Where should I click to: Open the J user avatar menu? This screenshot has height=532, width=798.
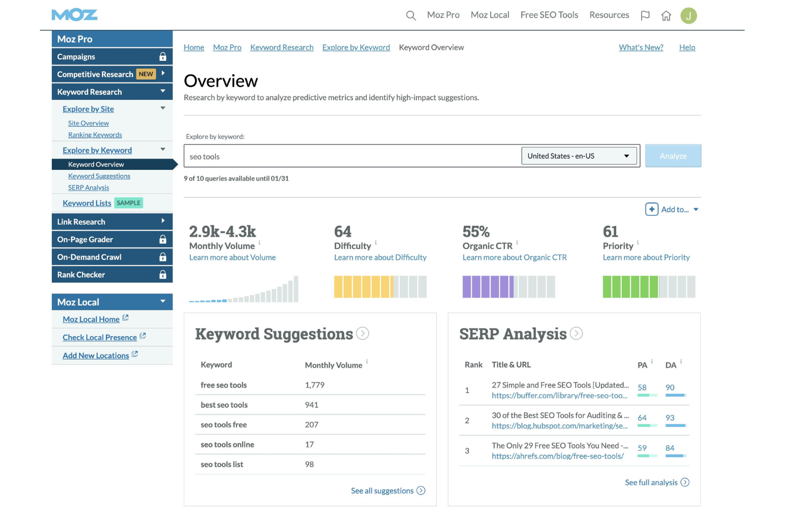(x=689, y=16)
